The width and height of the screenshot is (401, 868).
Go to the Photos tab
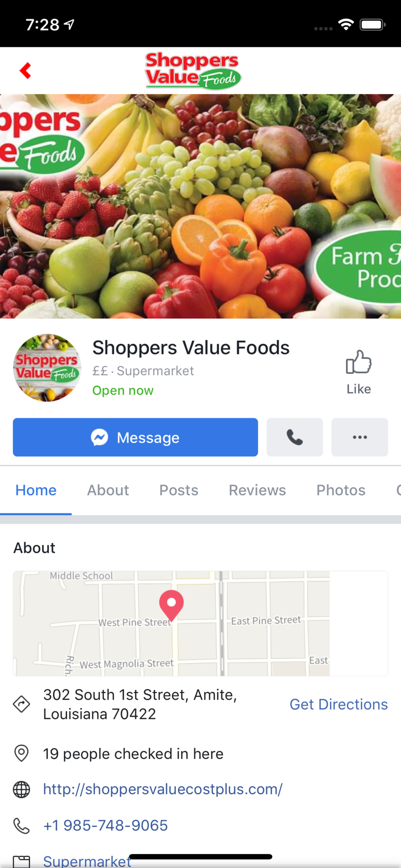click(x=341, y=490)
